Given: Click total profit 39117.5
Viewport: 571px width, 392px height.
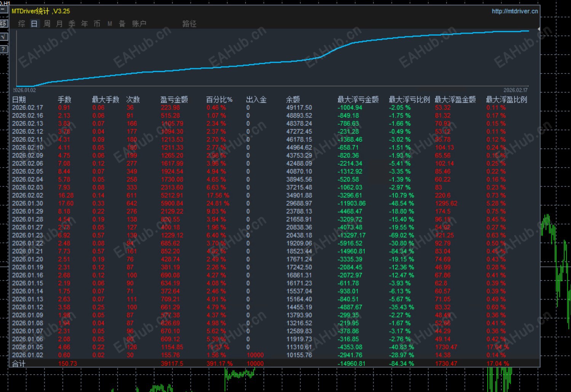Looking at the screenshot, I should [172, 364].
